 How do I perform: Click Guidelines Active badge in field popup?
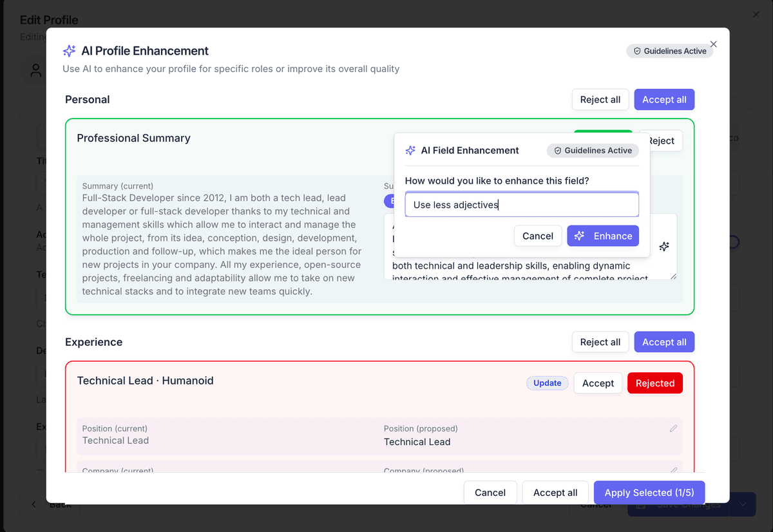[593, 150]
